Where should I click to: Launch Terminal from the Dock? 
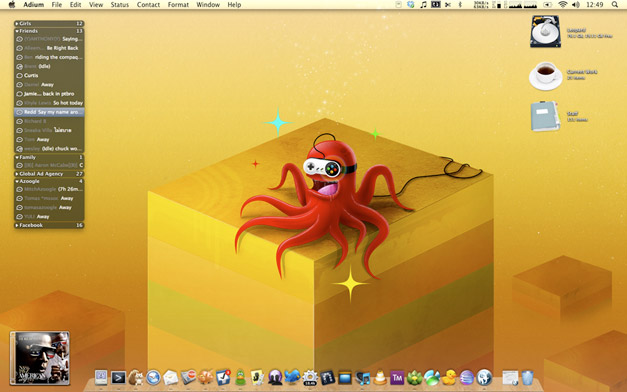coord(118,377)
